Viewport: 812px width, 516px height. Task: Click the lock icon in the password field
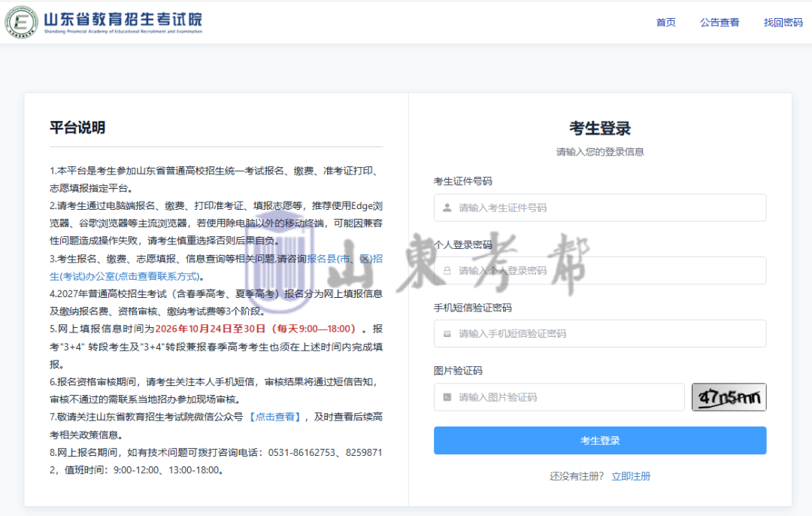coord(447,271)
